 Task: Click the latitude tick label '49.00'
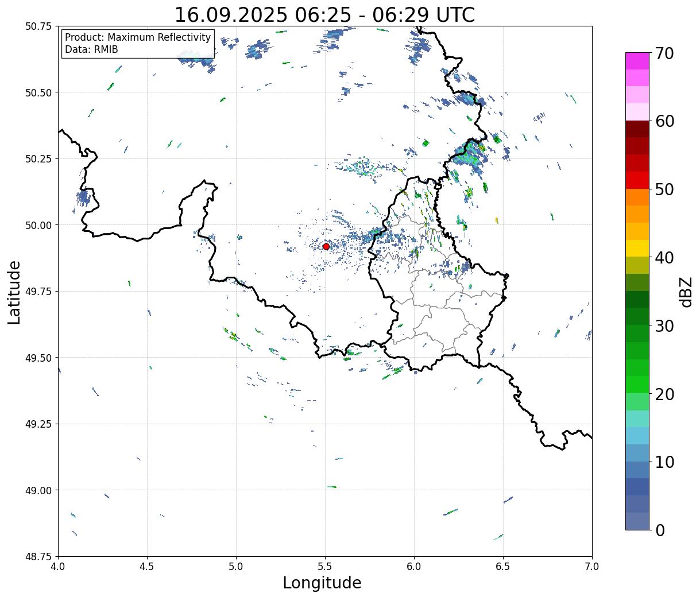tap(38, 490)
